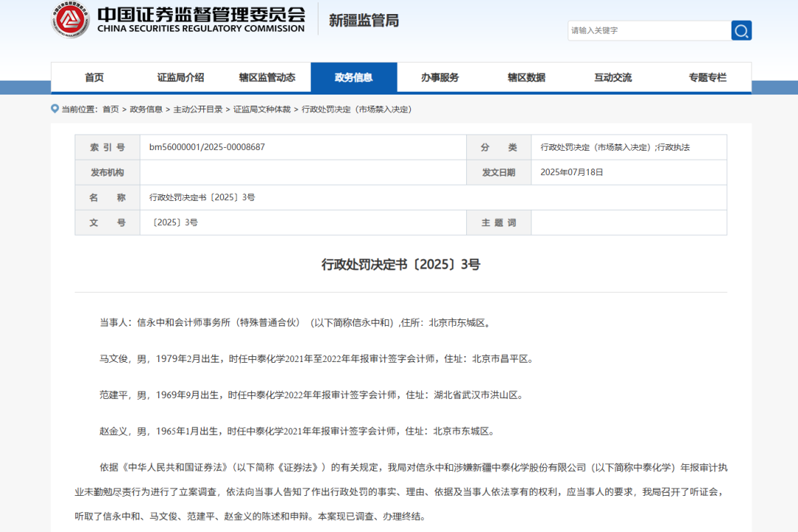Open the 主动公开目录 breadcrumb link
The height and width of the screenshot is (532, 798).
point(198,109)
